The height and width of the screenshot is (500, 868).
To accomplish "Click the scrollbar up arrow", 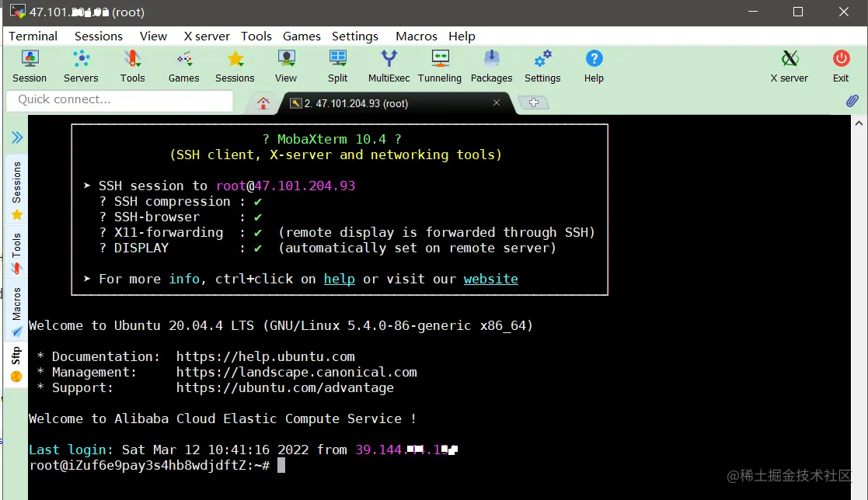I will [859, 123].
